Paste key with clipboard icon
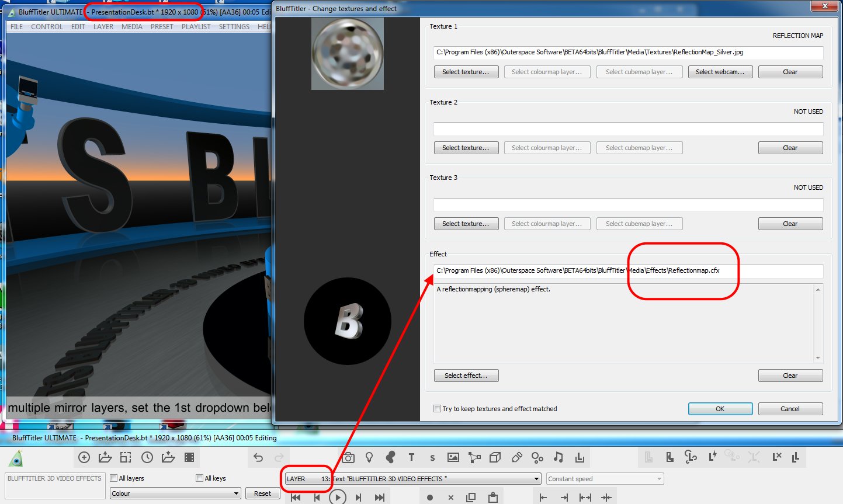Screen dimensions: 843x504 [493, 497]
